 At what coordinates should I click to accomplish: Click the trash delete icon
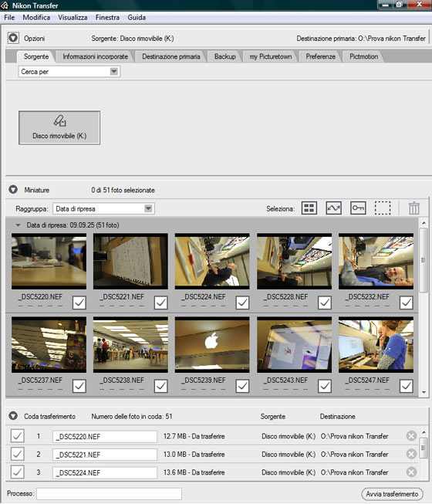click(x=414, y=208)
